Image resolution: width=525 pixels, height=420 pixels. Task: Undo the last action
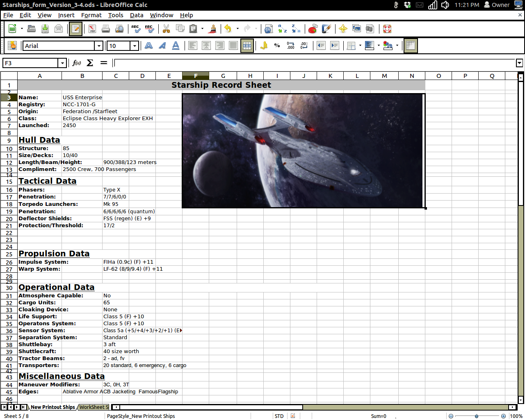(228, 29)
